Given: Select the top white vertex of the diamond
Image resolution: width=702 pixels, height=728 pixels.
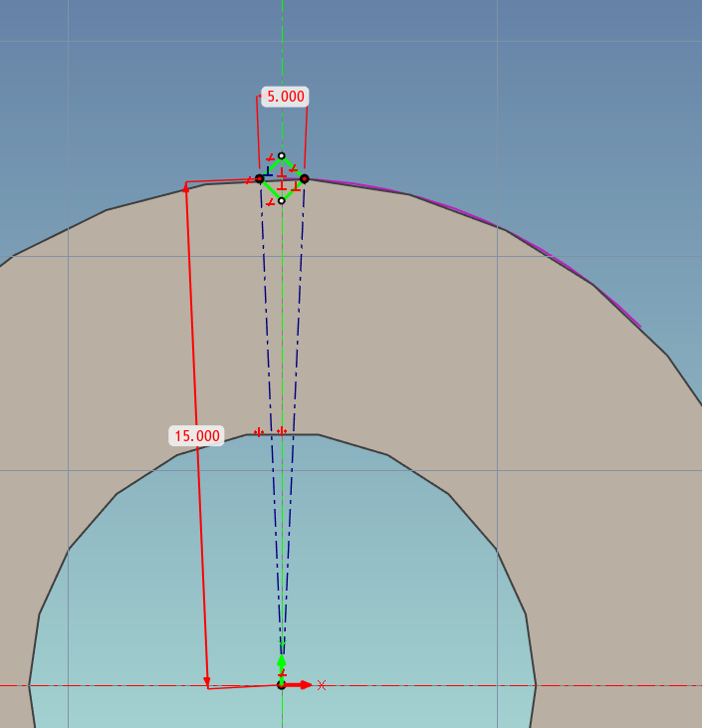Looking at the screenshot, I should click(x=282, y=155).
